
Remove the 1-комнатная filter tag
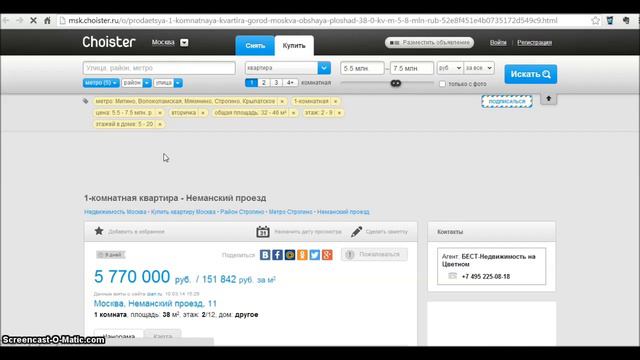tap(336, 101)
